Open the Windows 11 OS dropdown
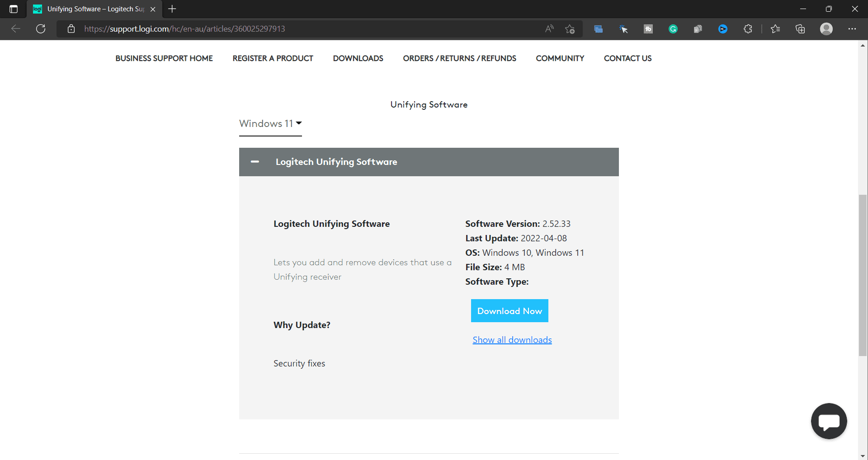Viewport: 868px width, 460px height. (x=270, y=124)
